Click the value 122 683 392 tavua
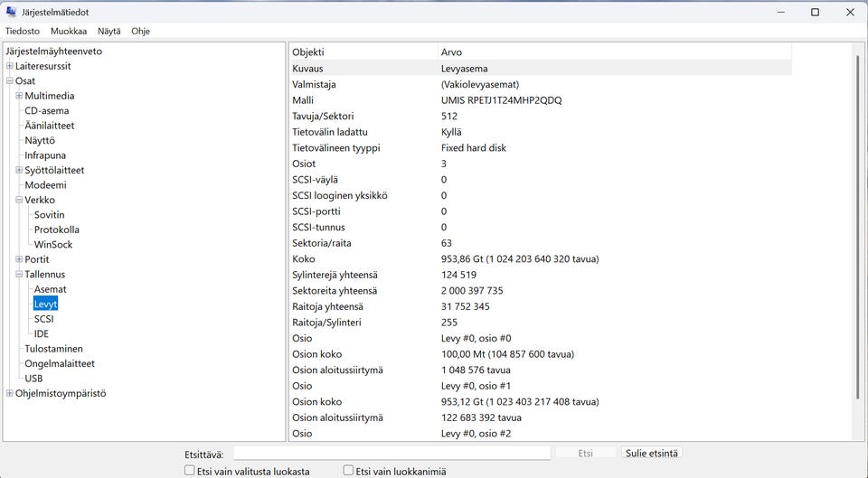 coord(481,417)
